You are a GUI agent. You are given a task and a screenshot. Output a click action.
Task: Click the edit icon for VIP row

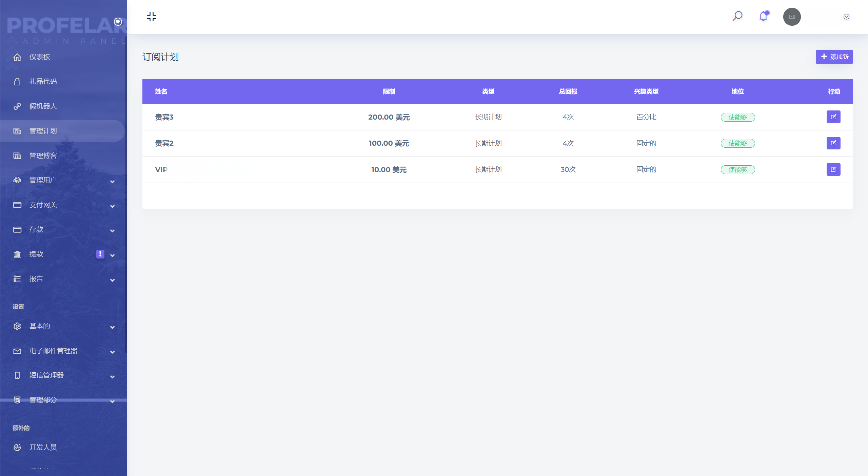pos(833,169)
